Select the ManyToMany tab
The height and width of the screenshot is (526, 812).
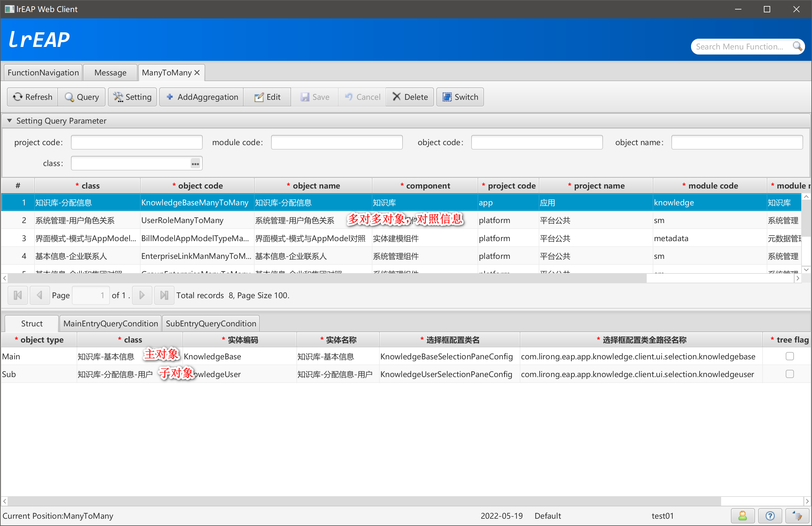click(x=167, y=72)
